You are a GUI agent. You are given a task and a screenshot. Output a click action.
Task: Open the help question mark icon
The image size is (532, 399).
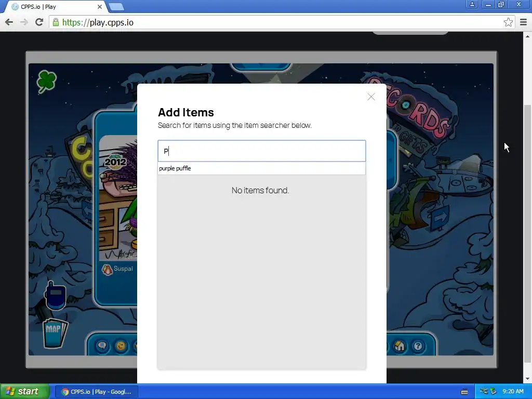pyautogui.click(x=418, y=345)
